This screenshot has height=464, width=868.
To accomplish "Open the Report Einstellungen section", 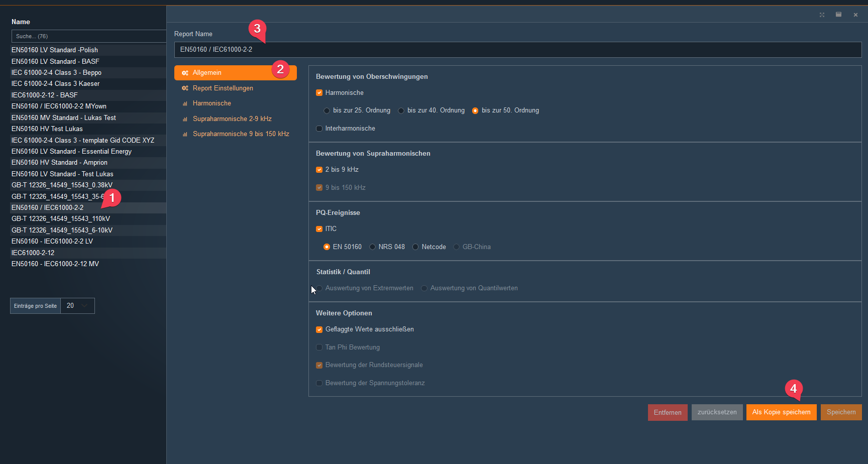I will tap(223, 88).
